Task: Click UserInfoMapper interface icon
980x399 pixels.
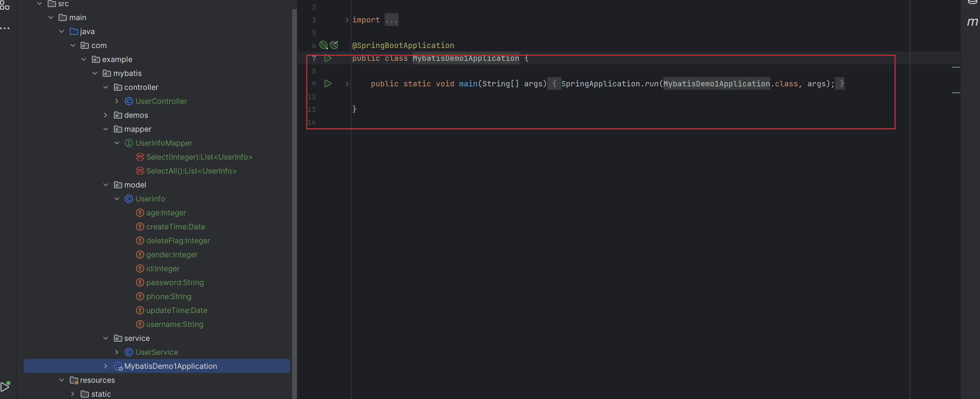Action: point(129,143)
